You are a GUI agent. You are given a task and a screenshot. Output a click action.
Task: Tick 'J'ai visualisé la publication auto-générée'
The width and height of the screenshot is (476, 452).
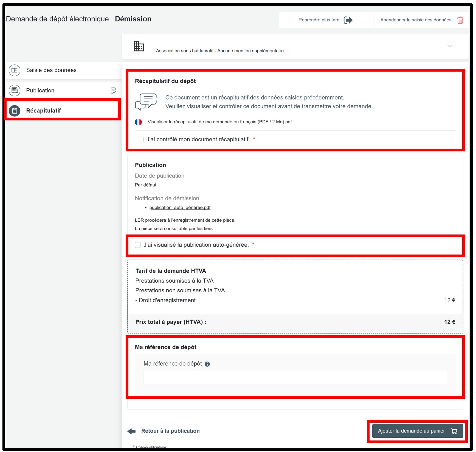coord(138,245)
